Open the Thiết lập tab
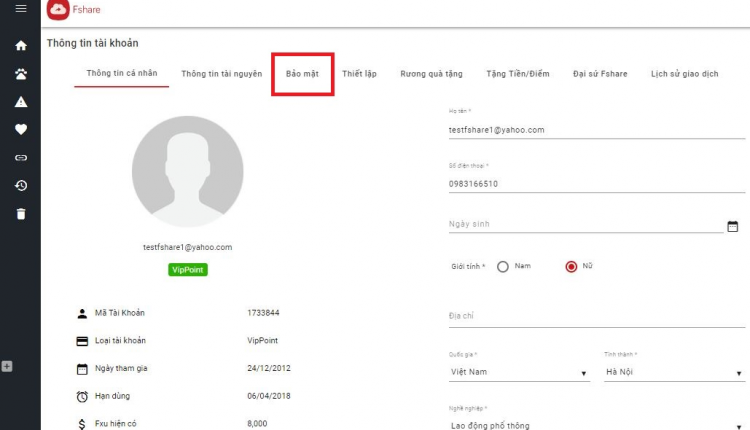Screen dimensions: 750x430 tap(359, 74)
